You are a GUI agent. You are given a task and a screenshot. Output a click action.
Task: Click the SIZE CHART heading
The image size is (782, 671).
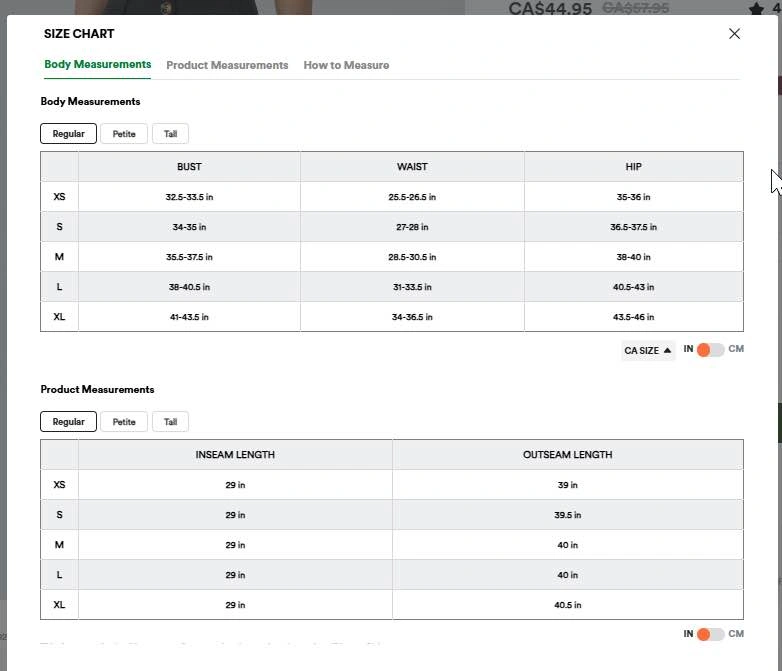click(79, 33)
